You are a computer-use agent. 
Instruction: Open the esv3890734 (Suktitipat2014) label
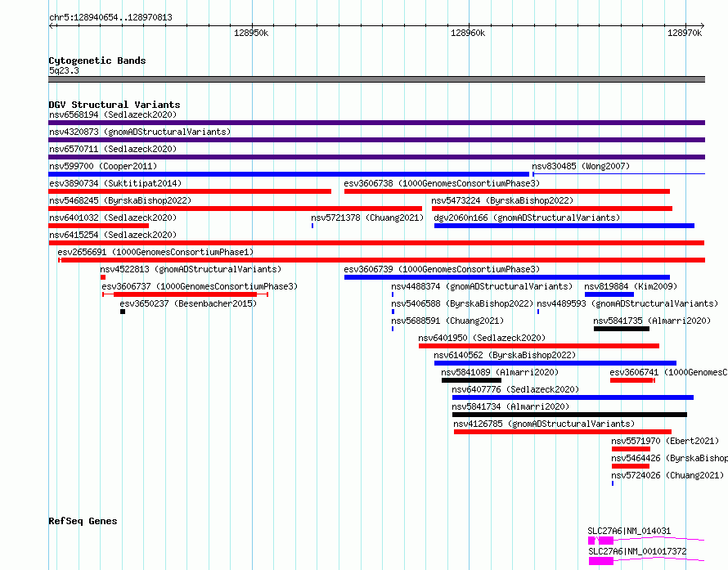[x=115, y=183]
